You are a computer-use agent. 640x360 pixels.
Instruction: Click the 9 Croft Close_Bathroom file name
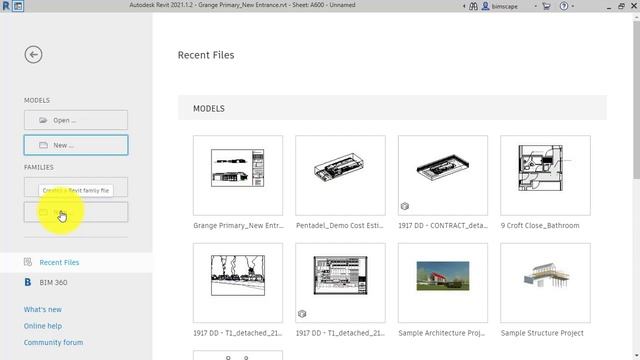coord(540,226)
